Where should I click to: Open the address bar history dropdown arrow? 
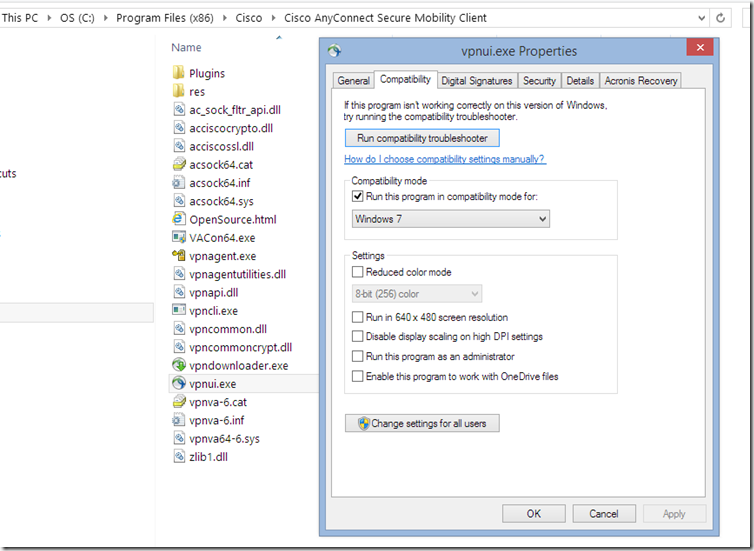pos(702,18)
